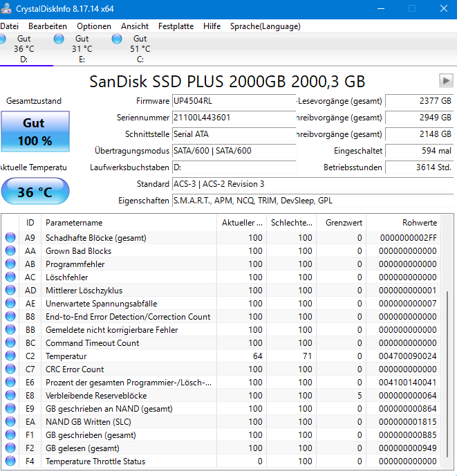Click status orb of EA NAND GB Written row
Image resolution: width=457 pixels, height=476 pixels.
tap(10, 422)
